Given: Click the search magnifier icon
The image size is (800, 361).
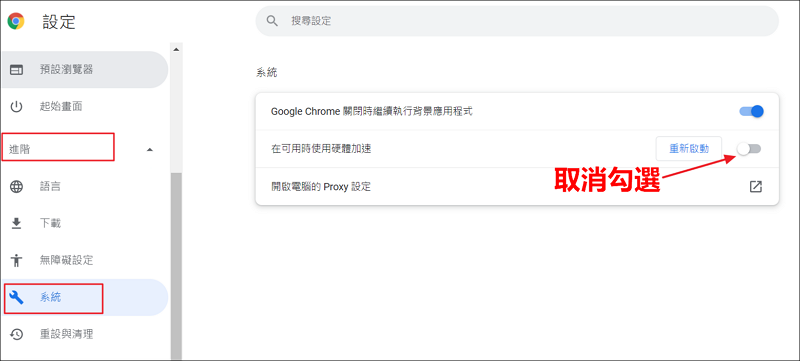Looking at the screenshot, I should pos(272,21).
